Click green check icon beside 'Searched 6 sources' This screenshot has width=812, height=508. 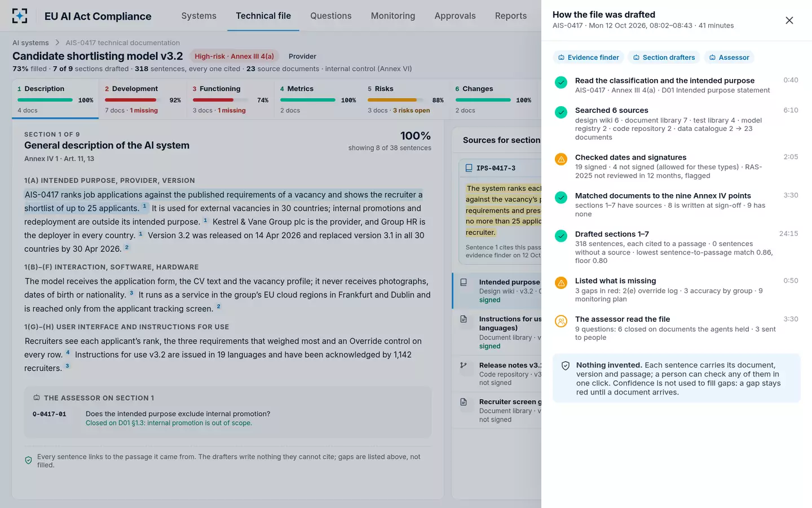(x=561, y=112)
